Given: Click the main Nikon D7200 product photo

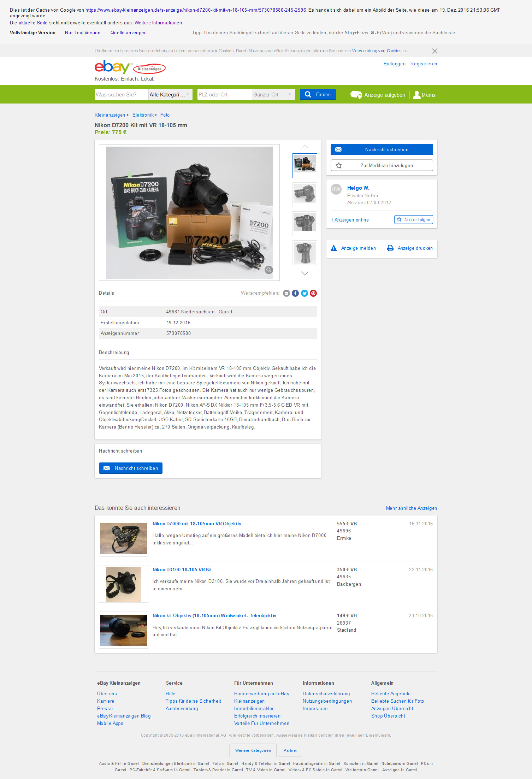Looking at the screenshot, I should 189,212.
